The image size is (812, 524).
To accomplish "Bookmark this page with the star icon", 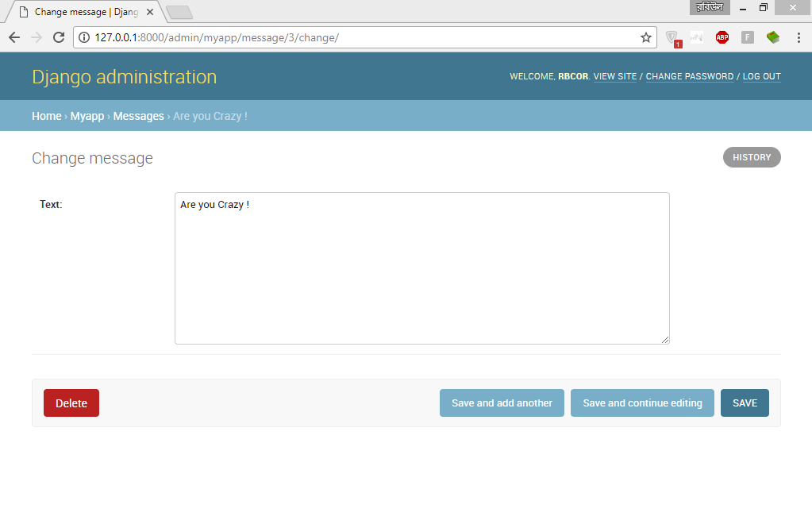I will [x=646, y=37].
